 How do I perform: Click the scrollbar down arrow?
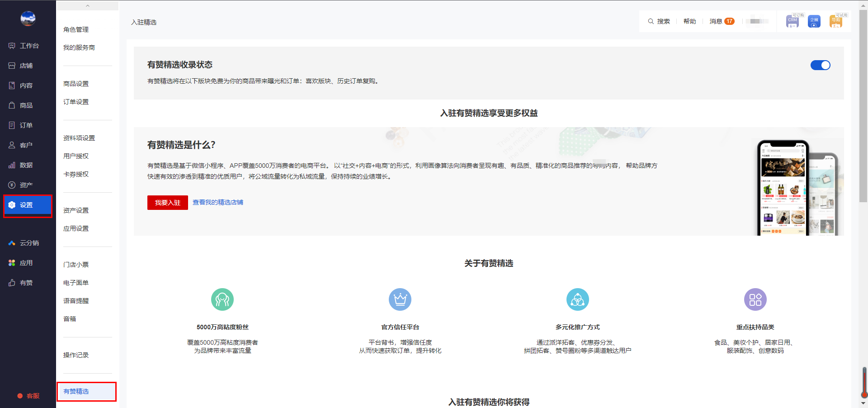[x=863, y=403]
